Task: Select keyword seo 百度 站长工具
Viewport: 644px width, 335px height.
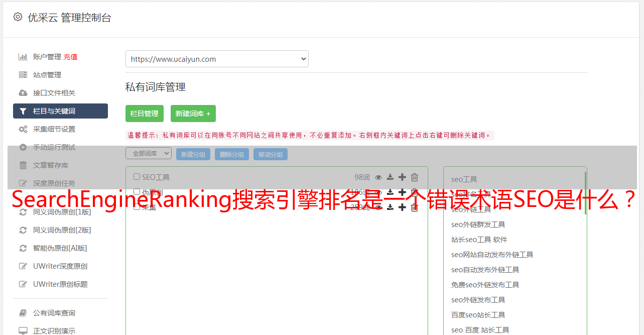Action: pyautogui.click(x=480, y=330)
